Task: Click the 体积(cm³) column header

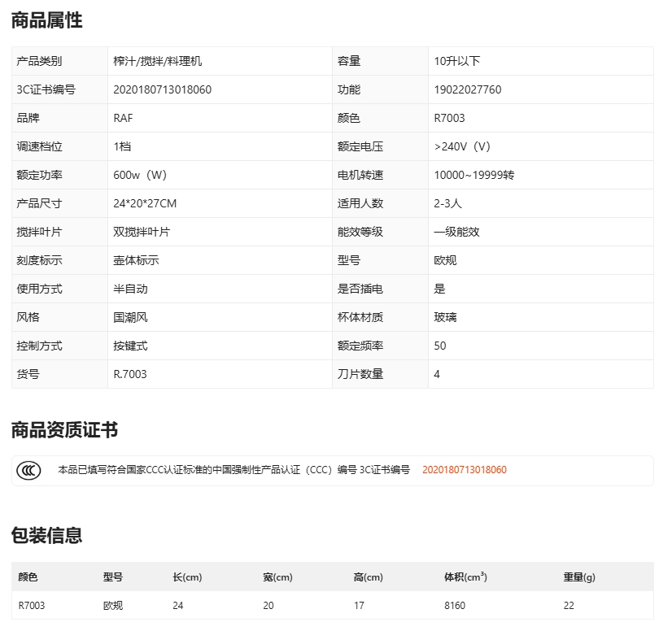Action: pos(465,577)
